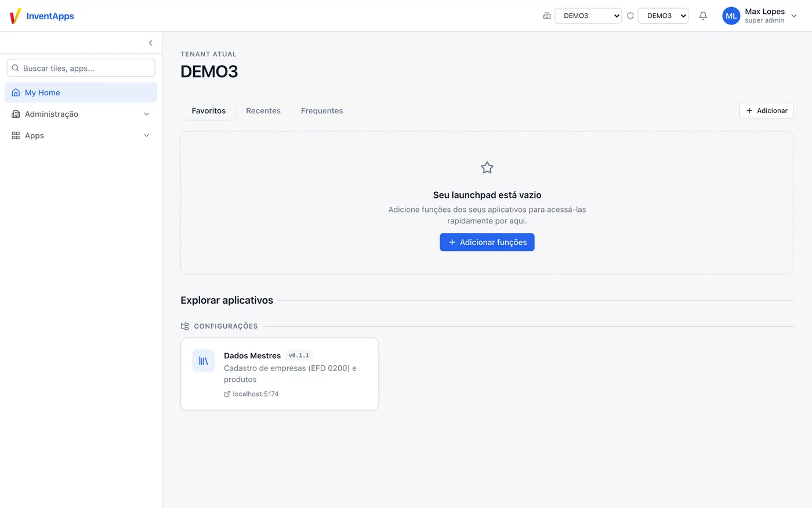Expand the Apps sidebar section
The image size is (812, 508).
[147, 136]
